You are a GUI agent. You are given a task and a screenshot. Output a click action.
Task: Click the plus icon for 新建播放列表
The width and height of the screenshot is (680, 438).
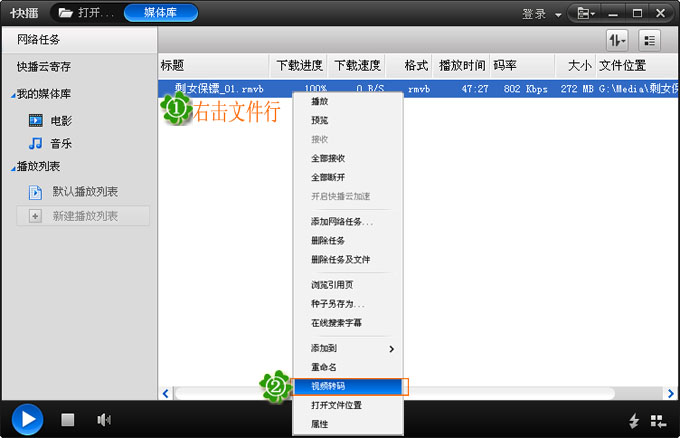35,216
